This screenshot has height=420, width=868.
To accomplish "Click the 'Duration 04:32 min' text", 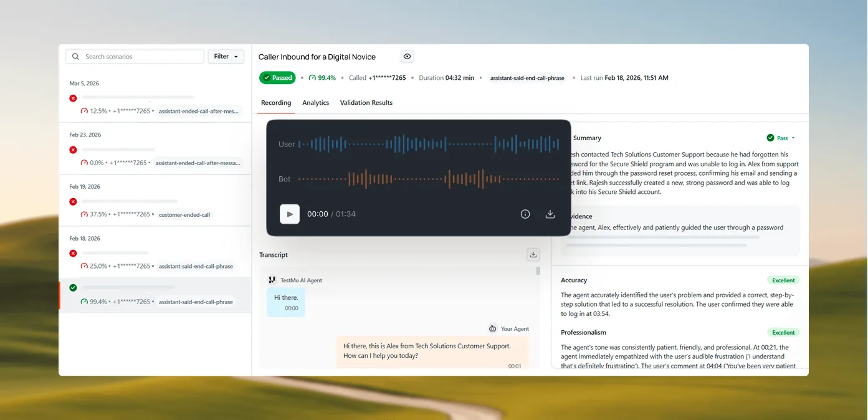I will 446,78.
